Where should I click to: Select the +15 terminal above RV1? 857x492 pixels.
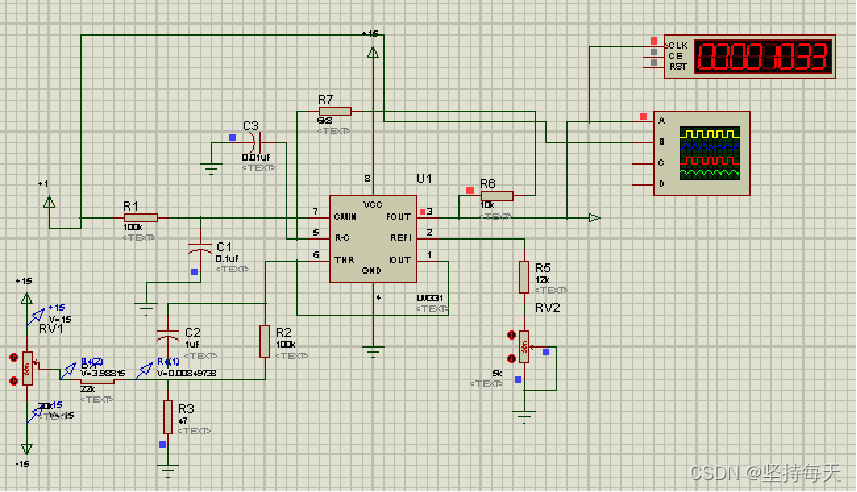(x=26, y=298)
